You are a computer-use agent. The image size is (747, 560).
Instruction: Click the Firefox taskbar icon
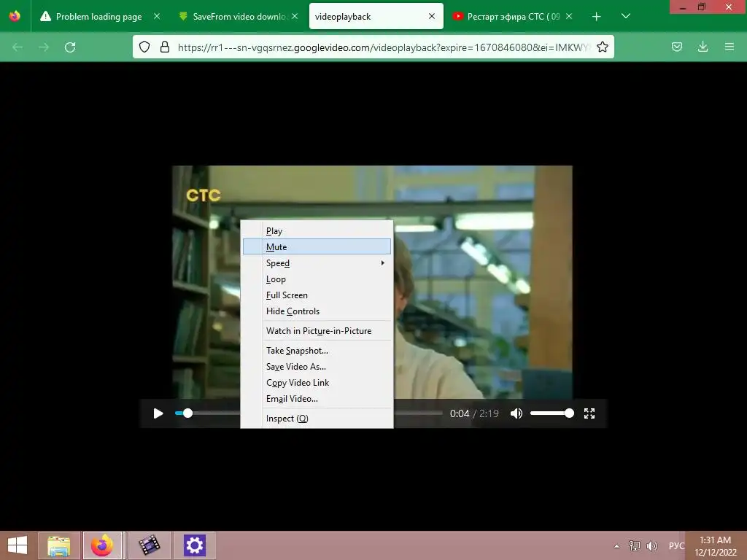(103, 545)
